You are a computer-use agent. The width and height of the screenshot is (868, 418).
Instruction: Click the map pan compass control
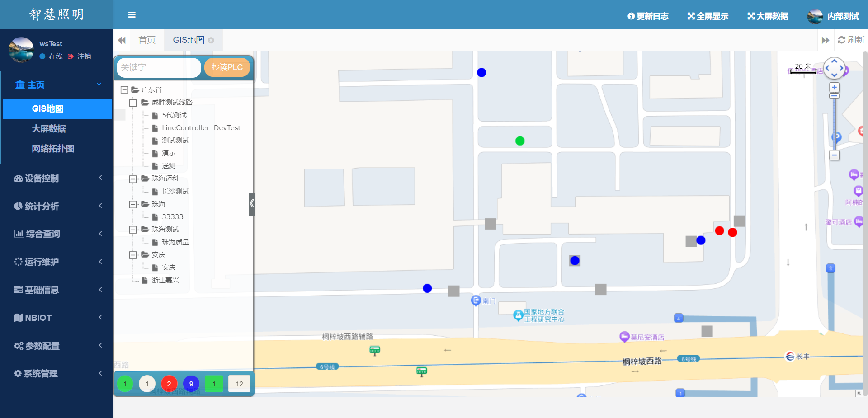point(834,68)
